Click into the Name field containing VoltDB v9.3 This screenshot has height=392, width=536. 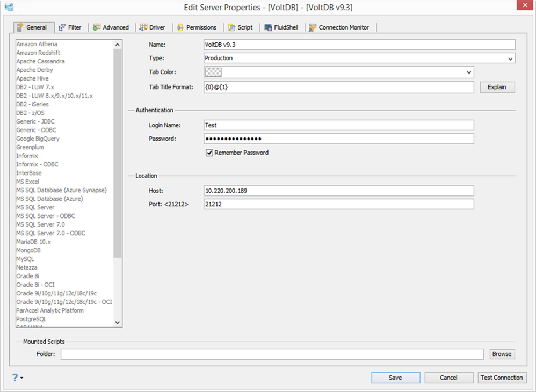[359, 45]
